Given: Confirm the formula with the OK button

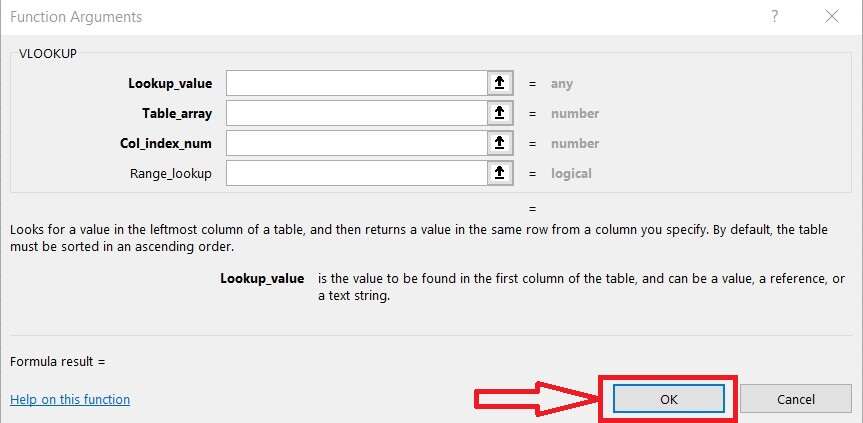Looking at the screenshot, I should coord(669,399).
